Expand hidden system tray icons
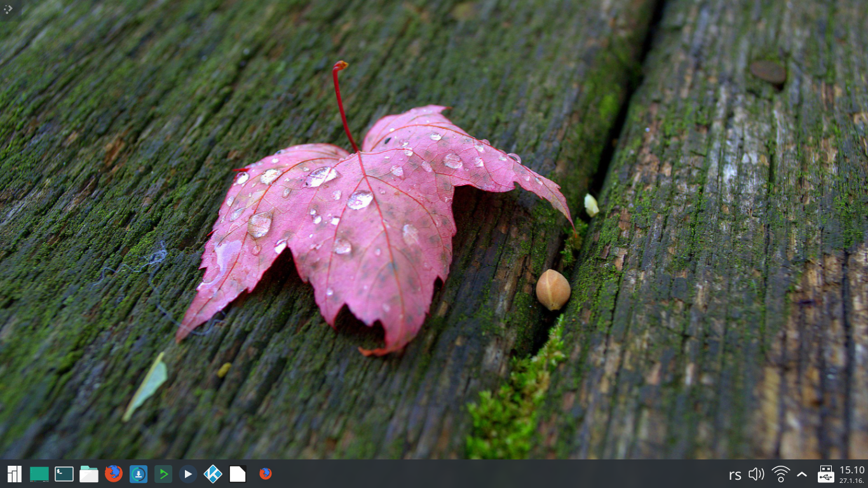Image resolution: width=868 pixels, height=488 pixels. (802, 475)
